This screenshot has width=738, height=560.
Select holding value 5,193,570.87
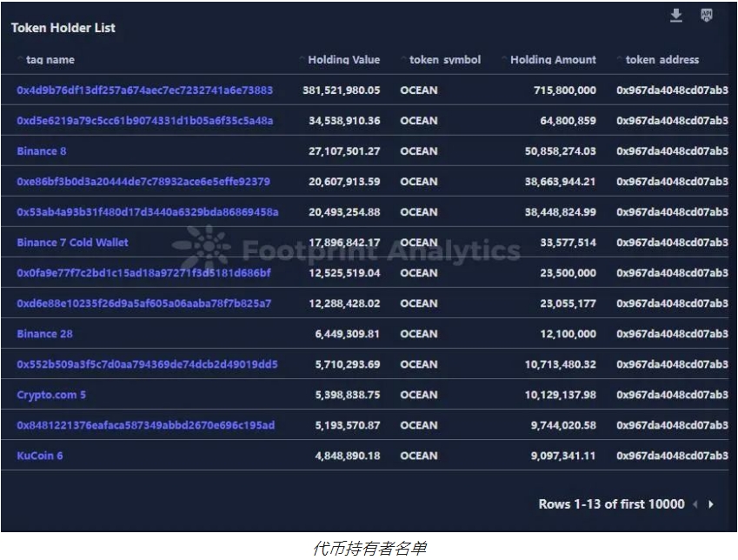[348, 425]
